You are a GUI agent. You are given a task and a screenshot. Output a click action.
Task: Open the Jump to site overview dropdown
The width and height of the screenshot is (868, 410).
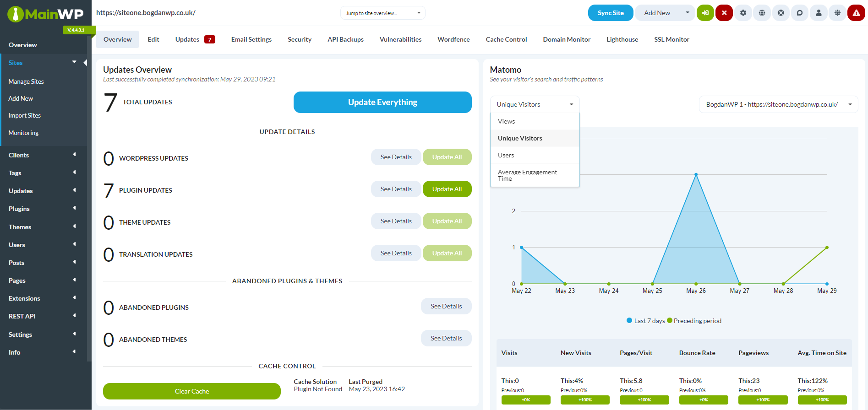(382, 13)
